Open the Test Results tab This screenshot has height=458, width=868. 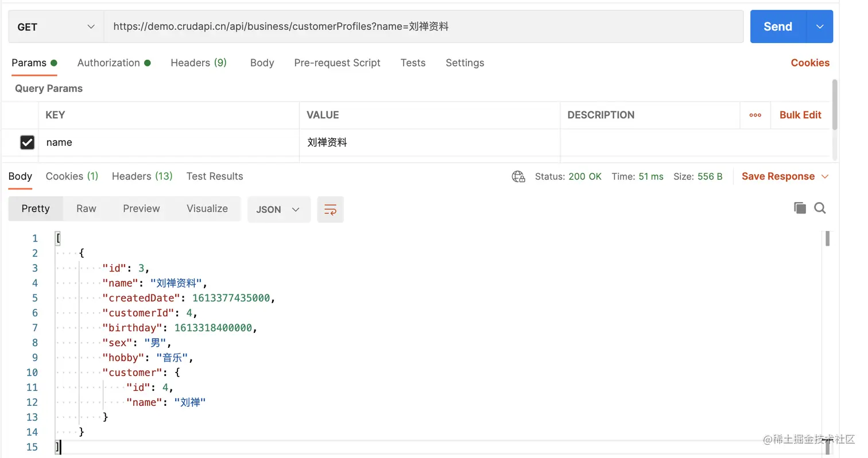tap(215, 176)
